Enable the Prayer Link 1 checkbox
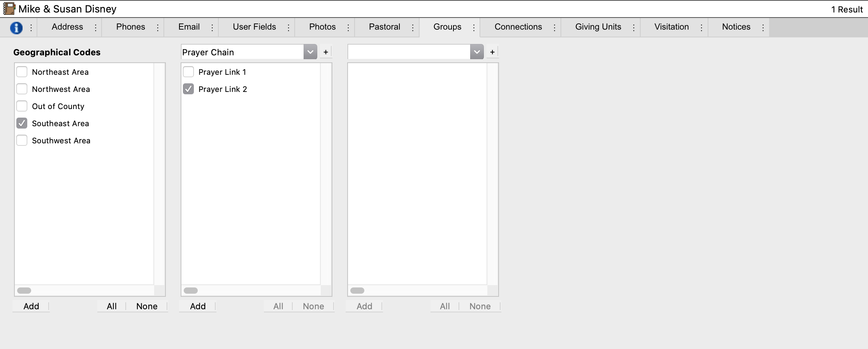The height and width of the screenshot is (349, 868). (x=188, y=72)
